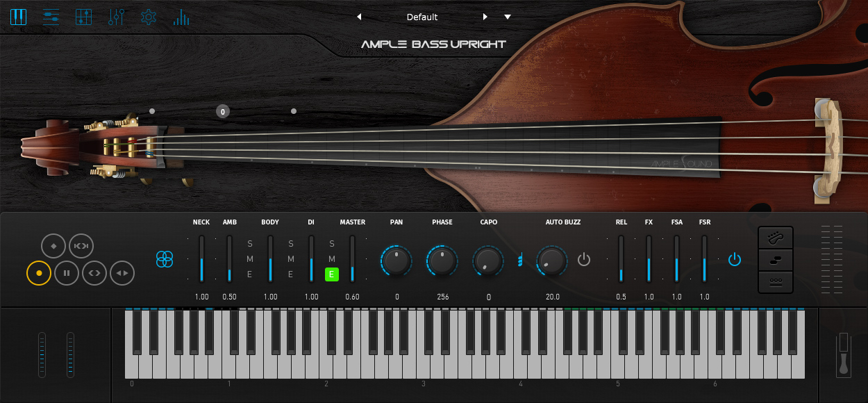
Task: Click the PAN knob
Action: pos(397,261)
